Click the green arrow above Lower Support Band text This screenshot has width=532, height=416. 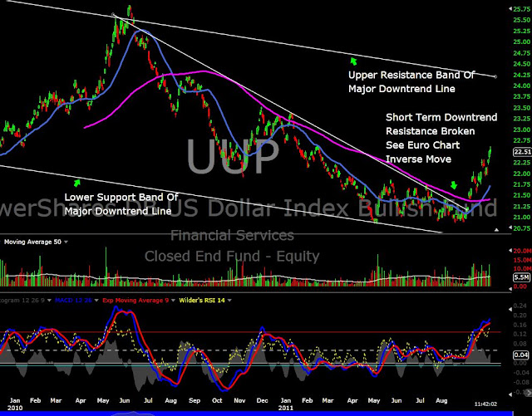[77, 183]
